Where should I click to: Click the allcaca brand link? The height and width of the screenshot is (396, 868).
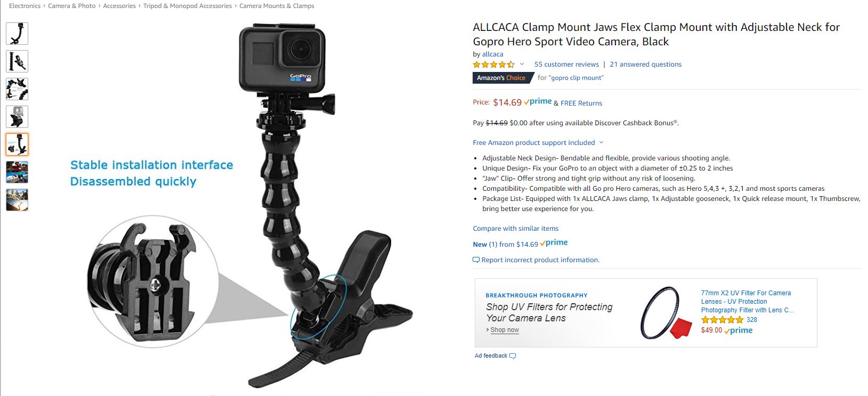[492, 54]
